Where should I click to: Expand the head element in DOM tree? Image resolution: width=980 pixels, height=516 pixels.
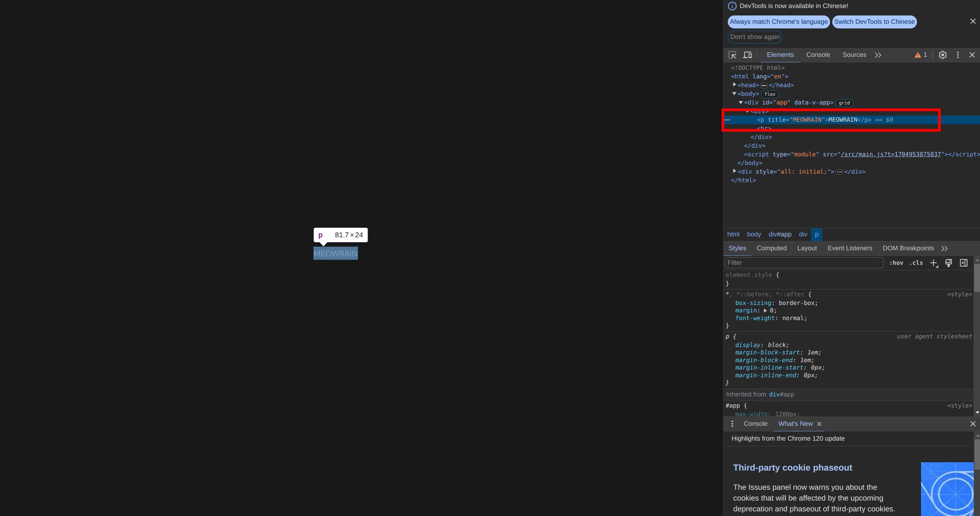(733, 85)
